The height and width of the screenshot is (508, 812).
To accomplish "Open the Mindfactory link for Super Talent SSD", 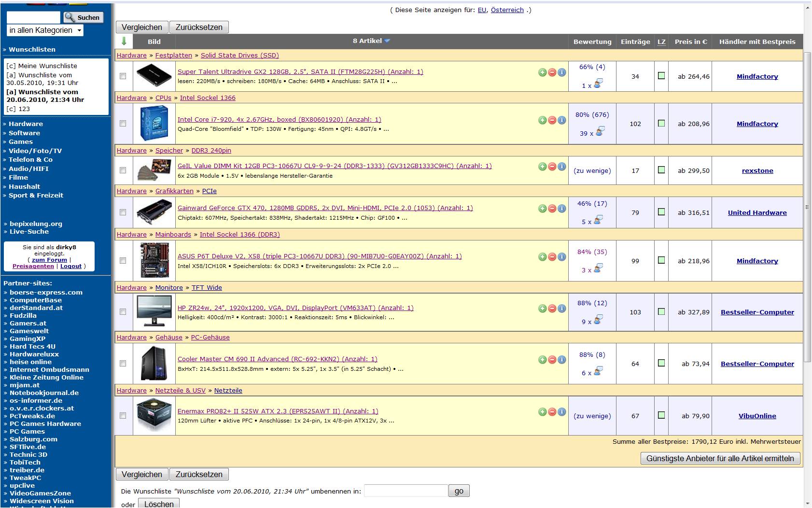I will (x=757, y=76).
